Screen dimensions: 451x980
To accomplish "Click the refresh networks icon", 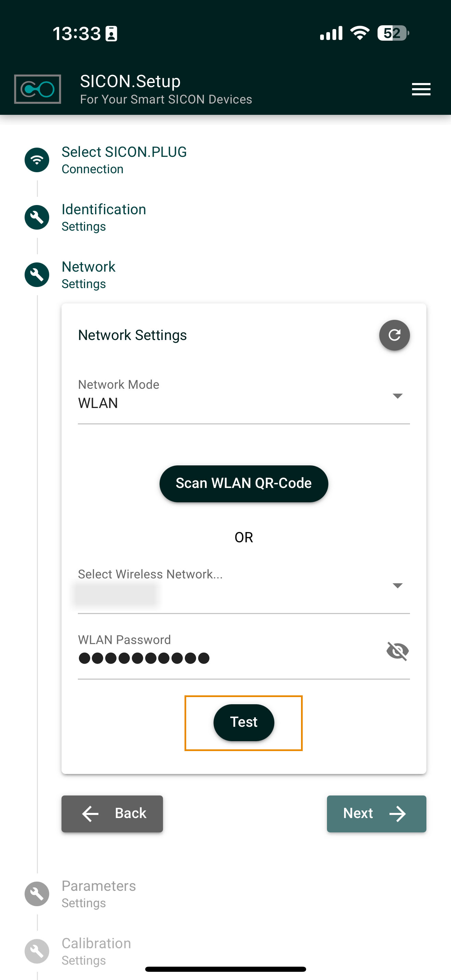I will coord(394,335).
